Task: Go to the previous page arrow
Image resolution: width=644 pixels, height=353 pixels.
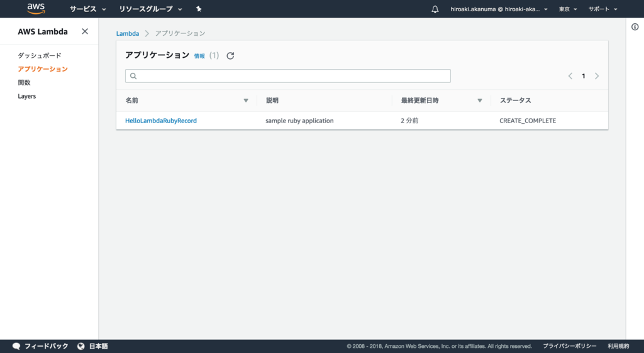Action: [x=570, y=76]
